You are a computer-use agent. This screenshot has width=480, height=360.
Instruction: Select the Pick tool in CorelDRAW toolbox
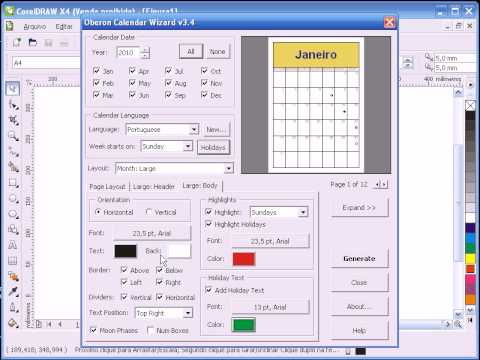tap(13, 89)
